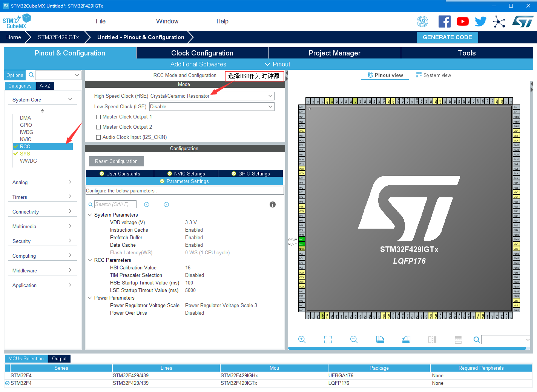
Task: Click the pin search magnifier icon
Action: (477, 340)
